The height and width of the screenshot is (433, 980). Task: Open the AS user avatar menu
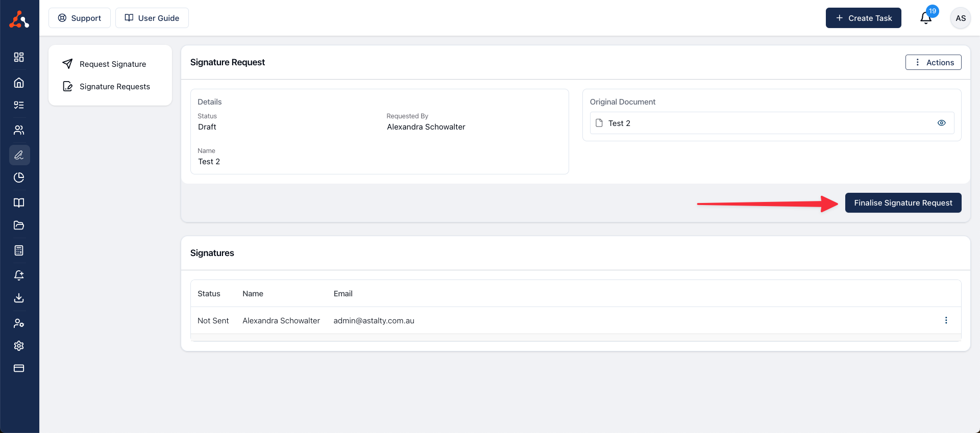pyautogui.click(x=961, y=18)
